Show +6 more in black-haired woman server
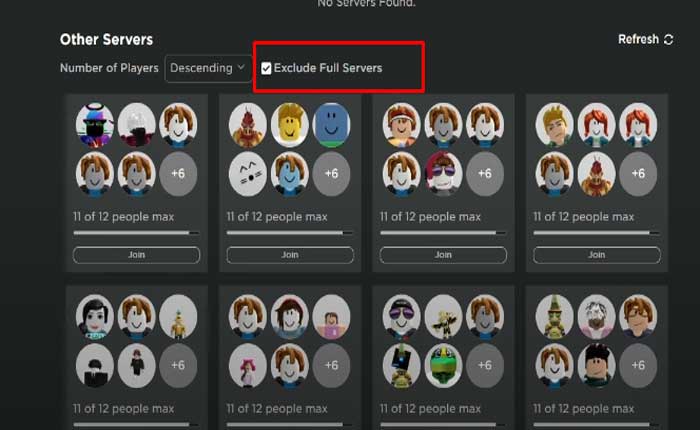 click(178, 365)
